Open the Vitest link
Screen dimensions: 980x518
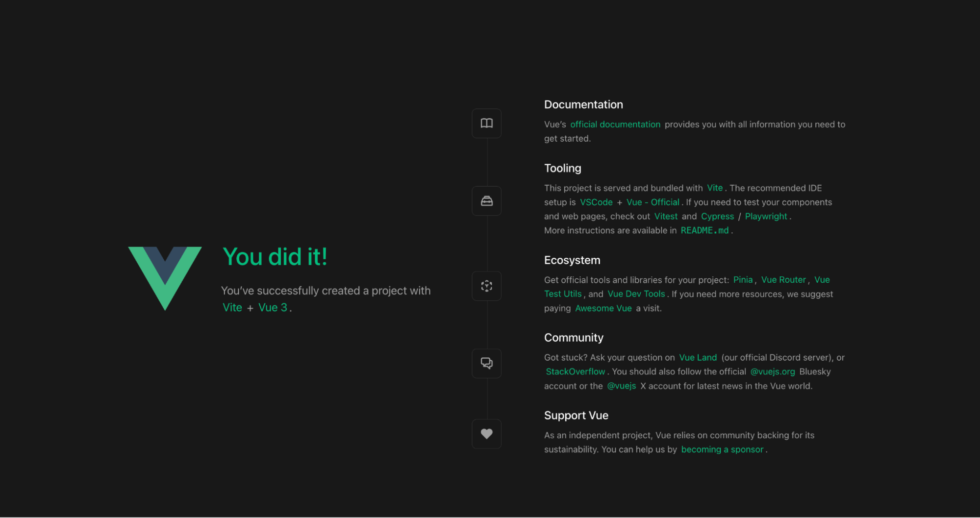[666, 216]
